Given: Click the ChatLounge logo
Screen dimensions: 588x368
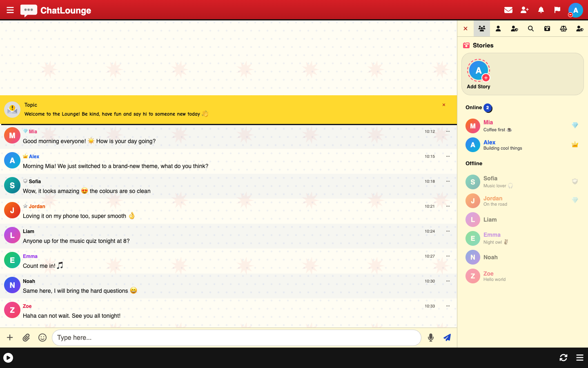Looking at the screenshot, I should tap(56, 10).
